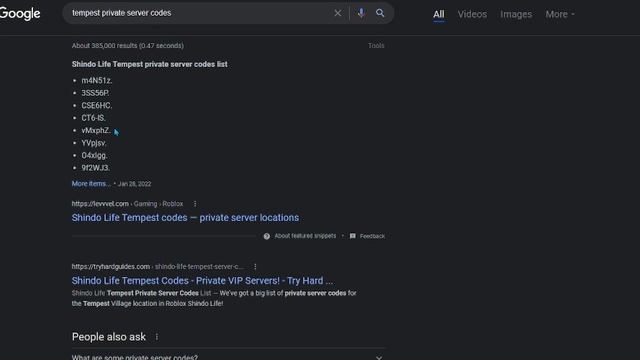Start voice search with microphone icon

361,13
